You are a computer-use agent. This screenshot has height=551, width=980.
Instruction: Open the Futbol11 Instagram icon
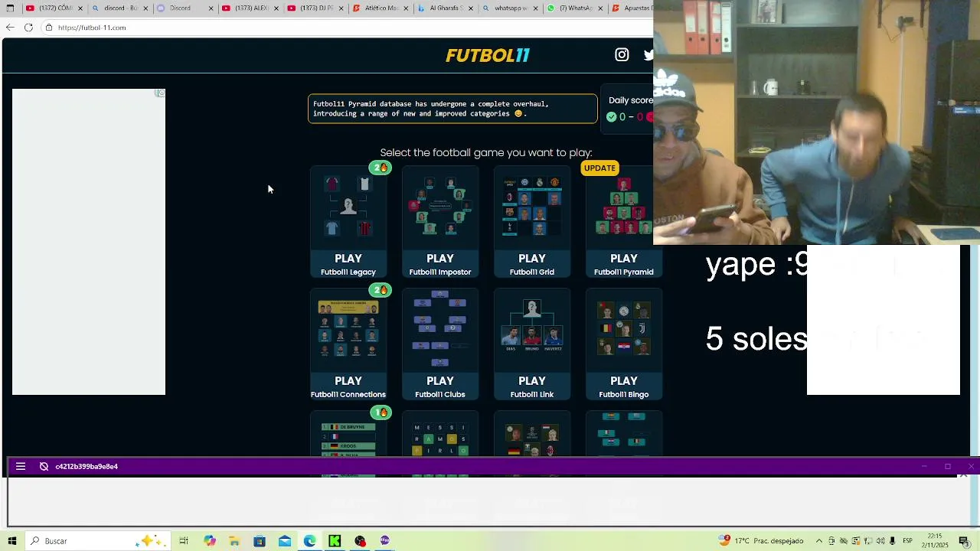622,54
